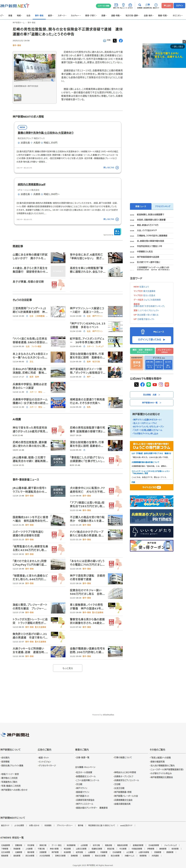Open job title 重機の清掃や洗浄作業 link
186x868 pixels.
pos(46,133)
